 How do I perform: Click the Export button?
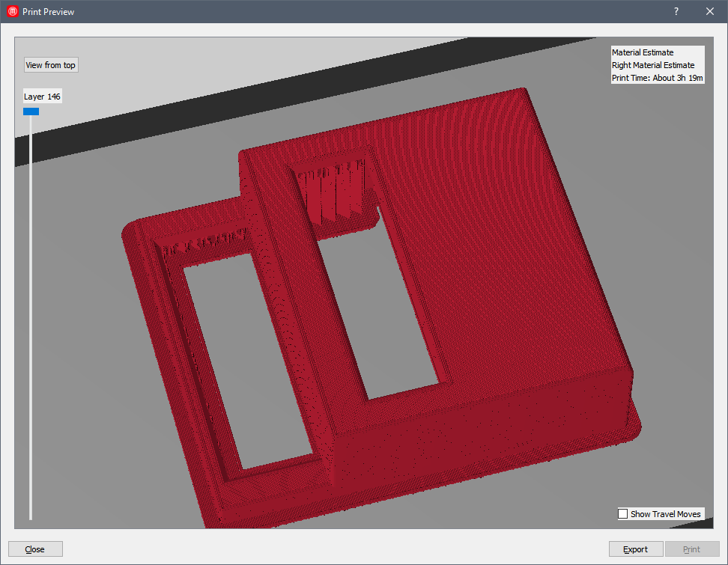pyautogui.click(x=635, y=549)
